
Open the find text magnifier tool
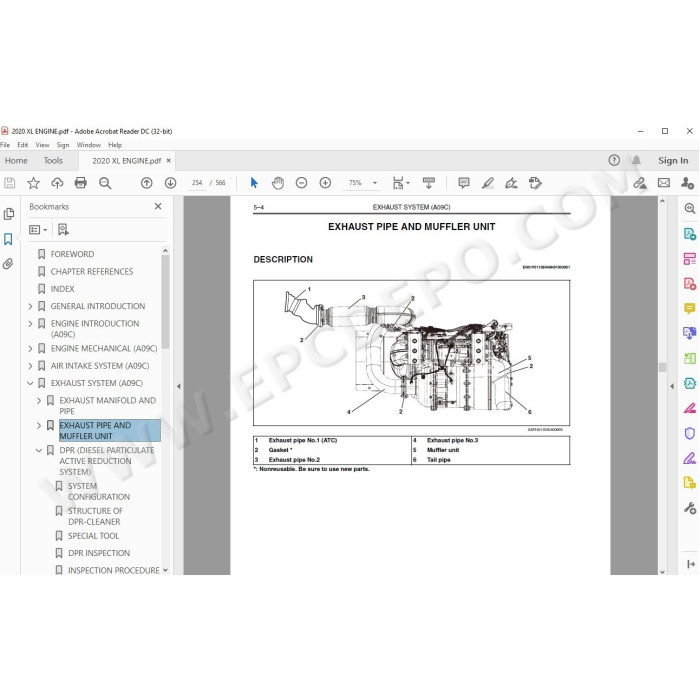click(x=105, y=183)
